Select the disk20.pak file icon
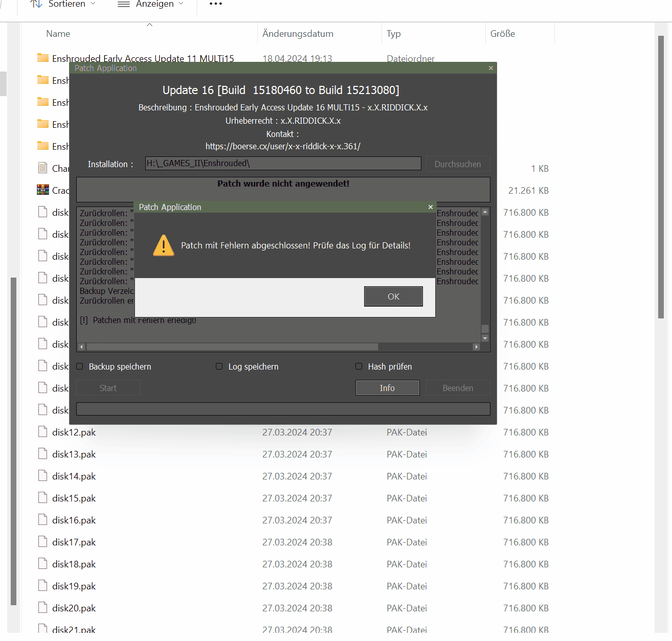Viewport: 672px width, 641px height. [43, 608]
